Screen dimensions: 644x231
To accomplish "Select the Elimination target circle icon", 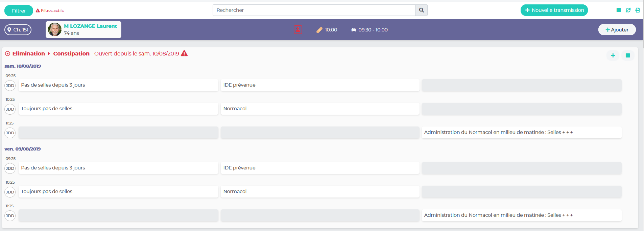I will pos(7,54).
